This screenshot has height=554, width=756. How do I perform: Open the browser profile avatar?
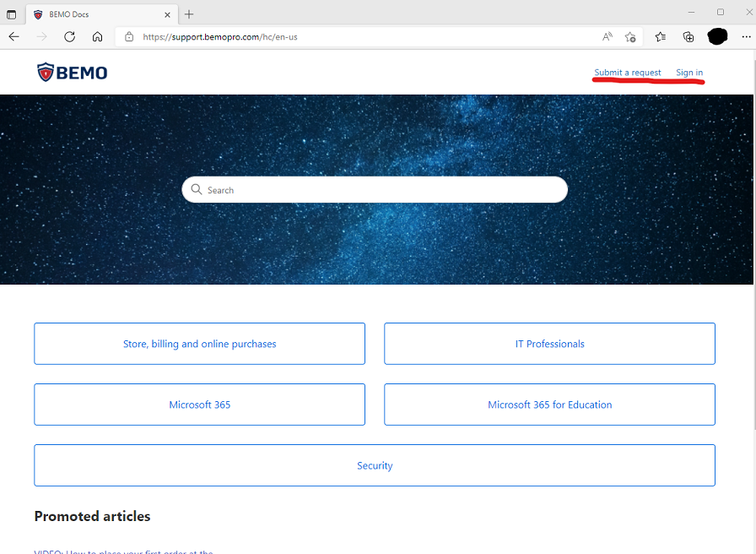tap(717, 36)
